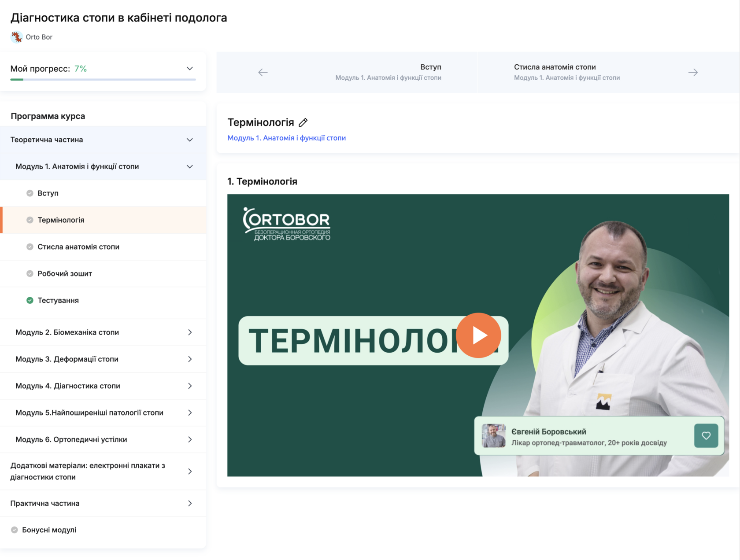Click the 1. Термінологія section heading
This screenshot has width=740, height=560.
click(262, 181)
